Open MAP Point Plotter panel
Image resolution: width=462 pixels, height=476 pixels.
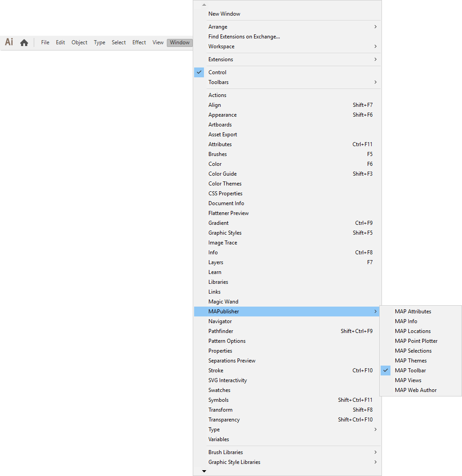pyautogui.click(x=421, y=341)
